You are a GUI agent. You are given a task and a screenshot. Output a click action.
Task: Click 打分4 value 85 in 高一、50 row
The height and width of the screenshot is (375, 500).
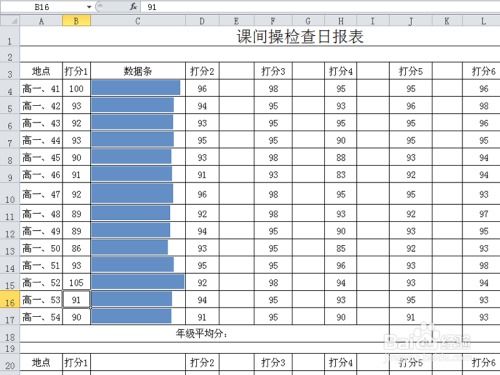click(341, 248)
